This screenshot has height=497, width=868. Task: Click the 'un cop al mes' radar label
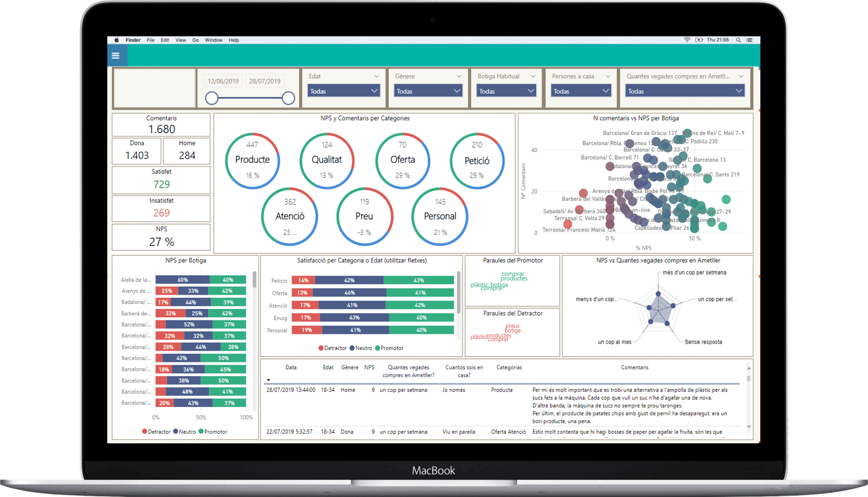614,342
